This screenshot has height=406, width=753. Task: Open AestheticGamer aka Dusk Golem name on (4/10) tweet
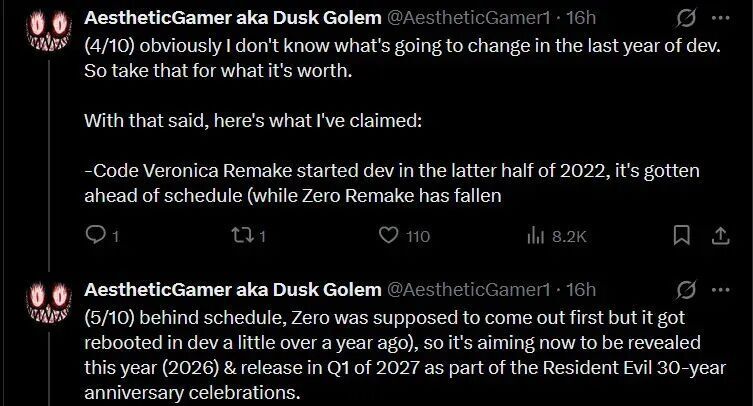click(233, 19)
